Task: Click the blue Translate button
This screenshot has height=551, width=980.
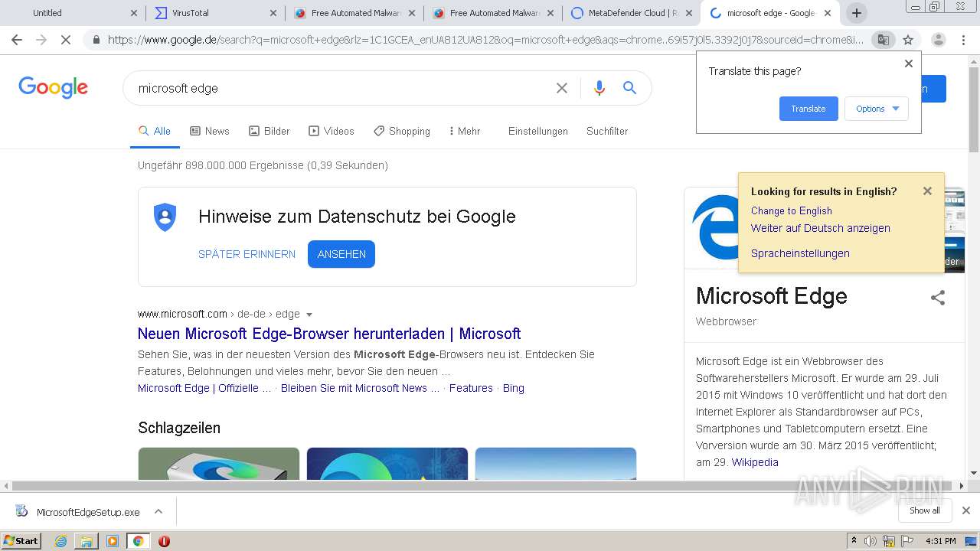Action: coord(808,109)
